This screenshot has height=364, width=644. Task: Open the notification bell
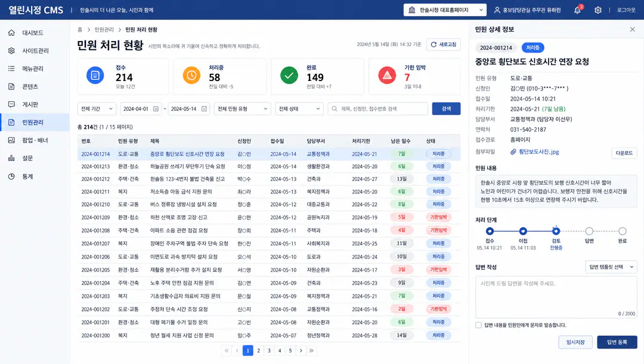pos(577,10)
